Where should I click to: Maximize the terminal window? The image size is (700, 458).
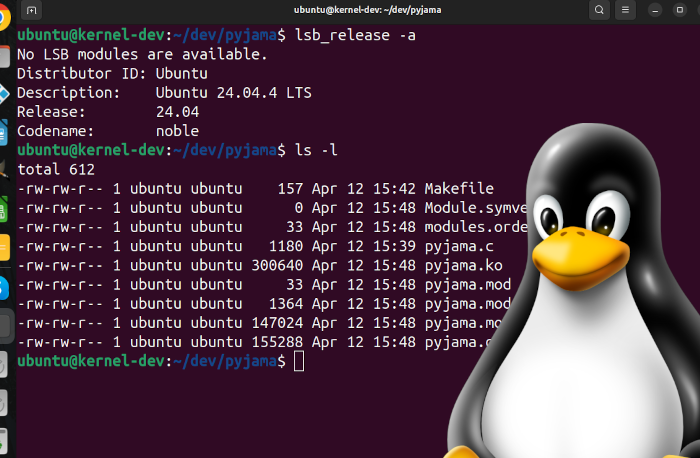coord(680,10)
